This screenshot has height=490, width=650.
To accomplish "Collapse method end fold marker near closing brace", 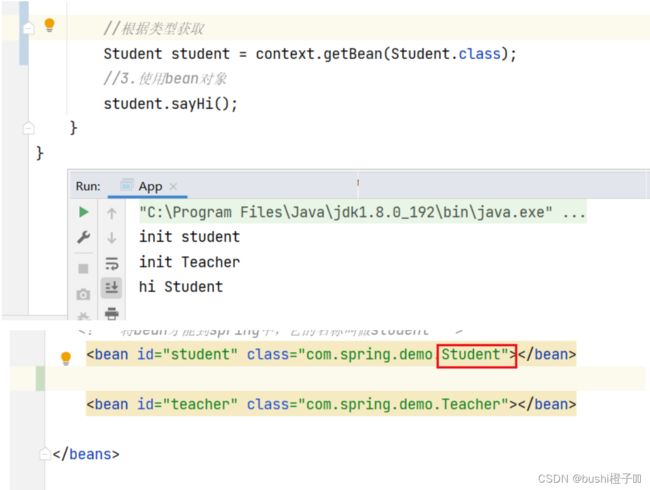I will [x=29, y=128].
